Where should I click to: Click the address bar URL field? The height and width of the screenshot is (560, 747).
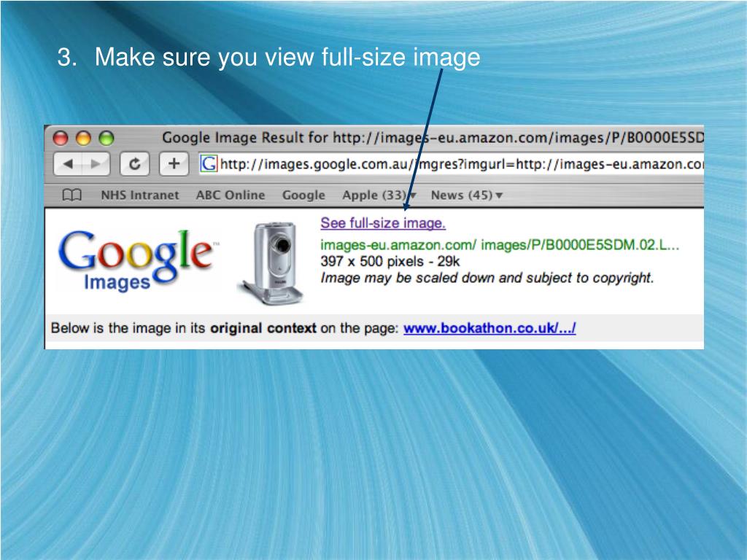click(x=451, y=164)
